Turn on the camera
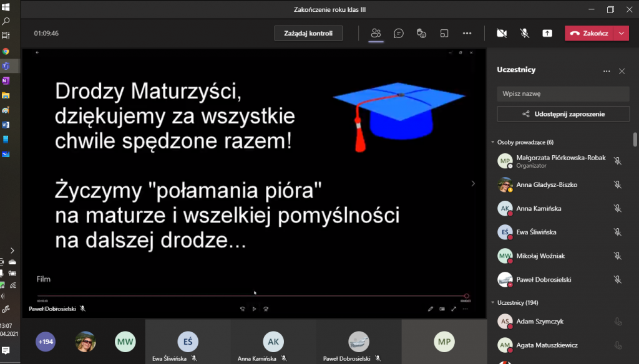 click(501, 33)
